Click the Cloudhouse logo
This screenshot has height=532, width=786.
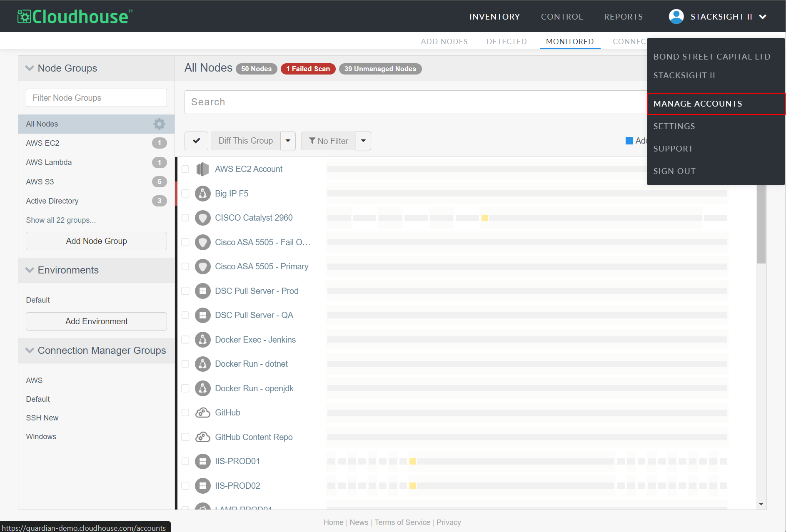75,17
